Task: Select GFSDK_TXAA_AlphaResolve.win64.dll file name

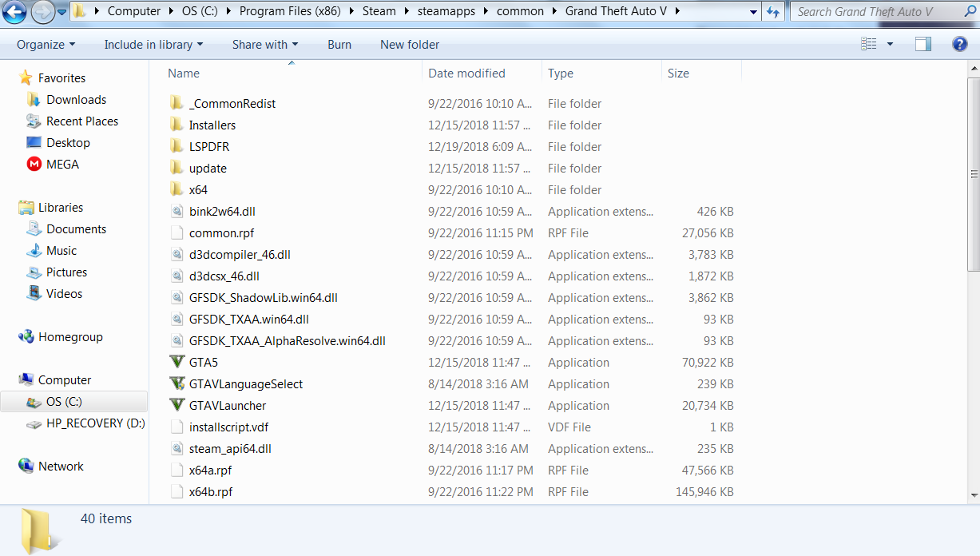Action: click(287, 340)
